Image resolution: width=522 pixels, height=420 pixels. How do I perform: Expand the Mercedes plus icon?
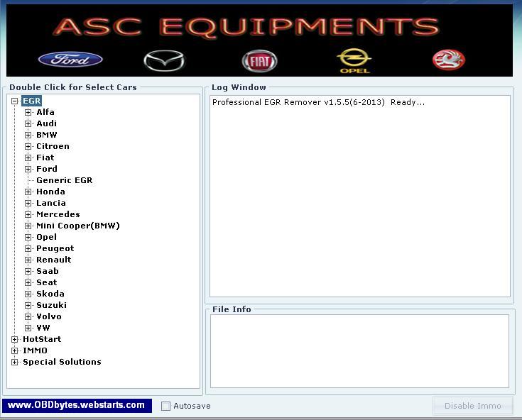[28, 214]
